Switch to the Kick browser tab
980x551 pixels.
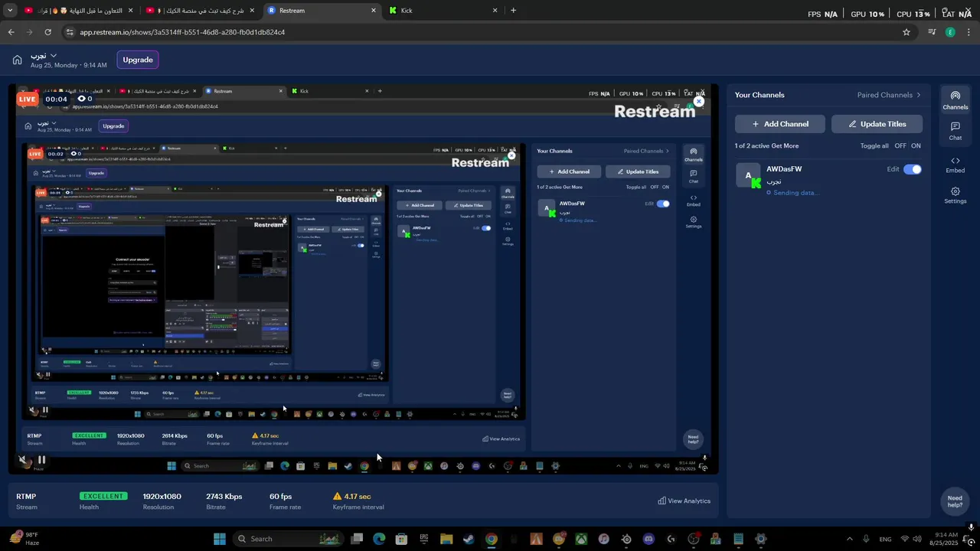pyautogui.click(x=444, y=11)
